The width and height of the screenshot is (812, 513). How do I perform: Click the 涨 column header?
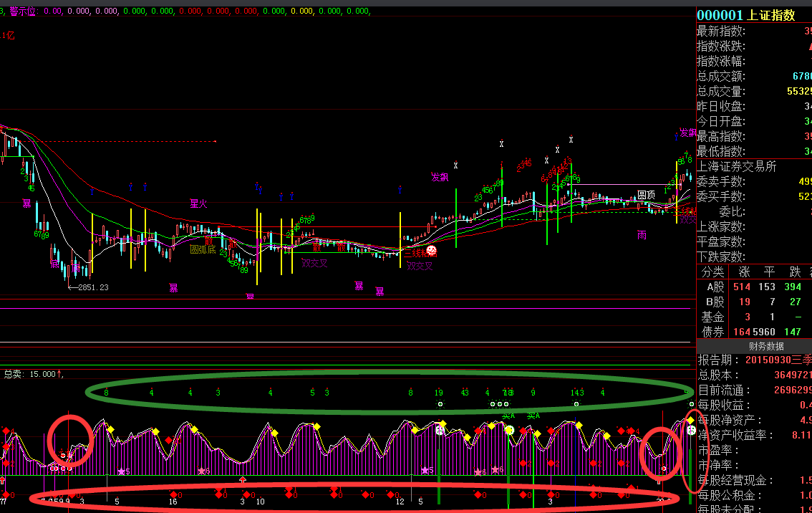pyautogui.click(x=744, y=272)
